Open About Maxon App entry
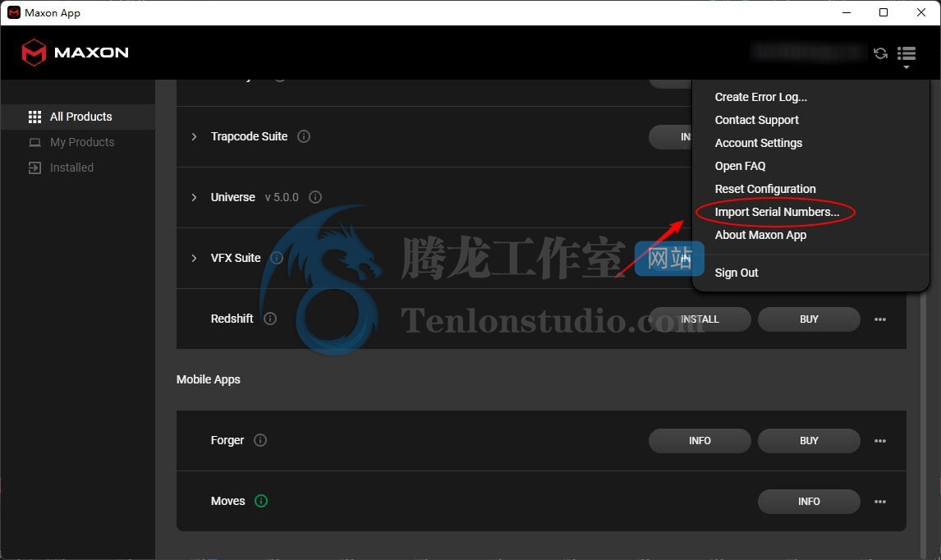The image size is (941, 560). tap(760, 235)
